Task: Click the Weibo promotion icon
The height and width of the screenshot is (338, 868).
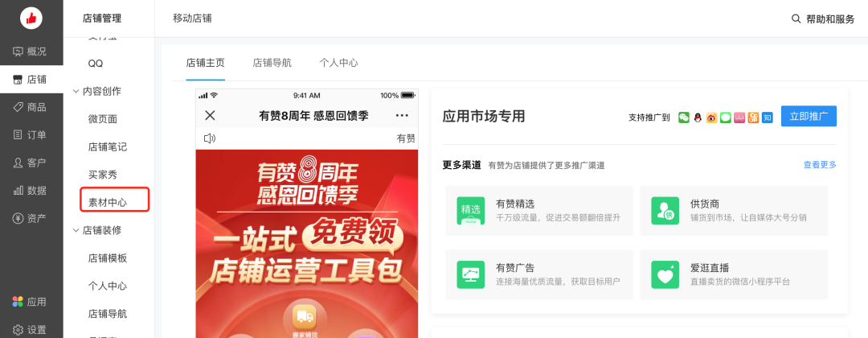Action: point(712,117)
